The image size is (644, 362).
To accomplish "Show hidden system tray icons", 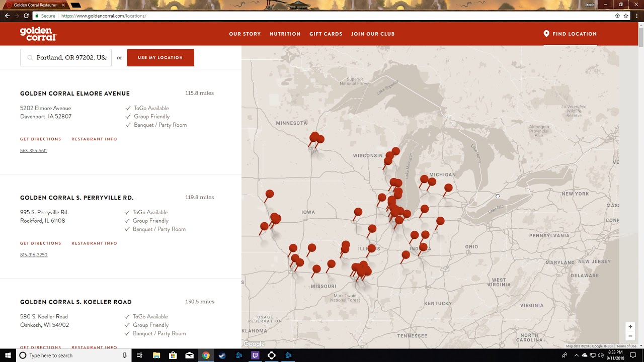I will (576, 355).
